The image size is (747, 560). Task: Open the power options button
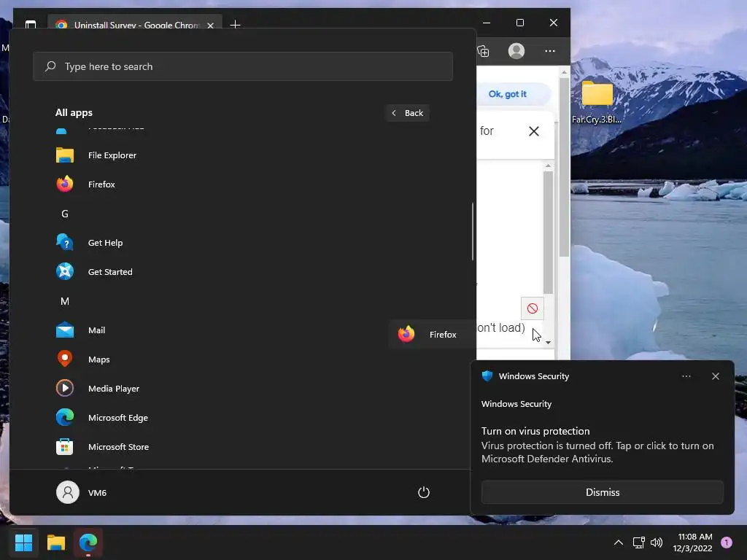tap(424, 492)
